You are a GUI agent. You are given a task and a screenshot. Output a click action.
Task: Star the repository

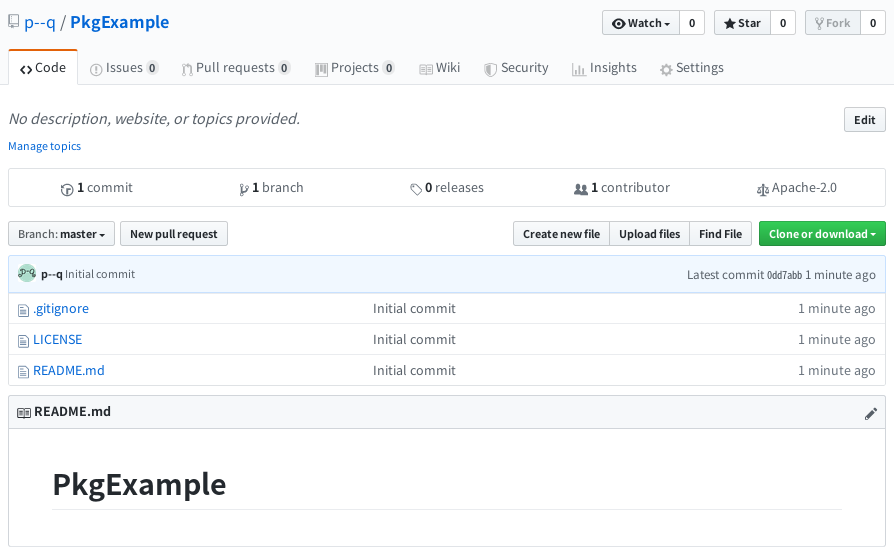(x=742, y=23)
